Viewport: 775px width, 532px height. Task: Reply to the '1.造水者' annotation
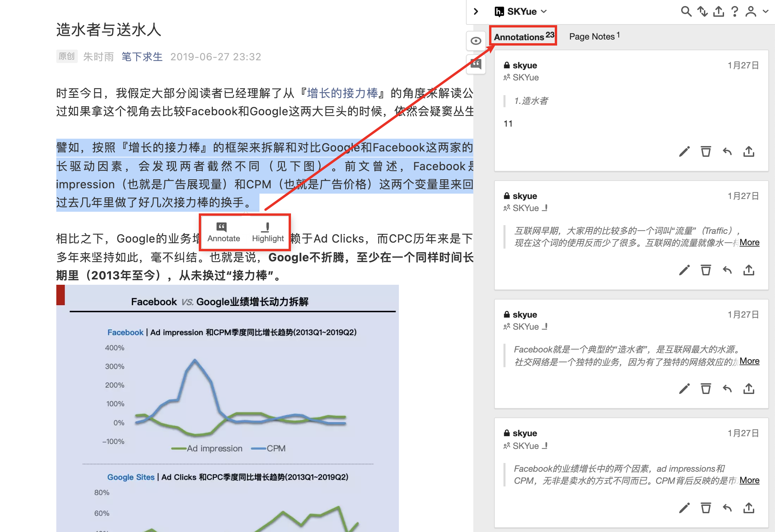tap(727, 152)
